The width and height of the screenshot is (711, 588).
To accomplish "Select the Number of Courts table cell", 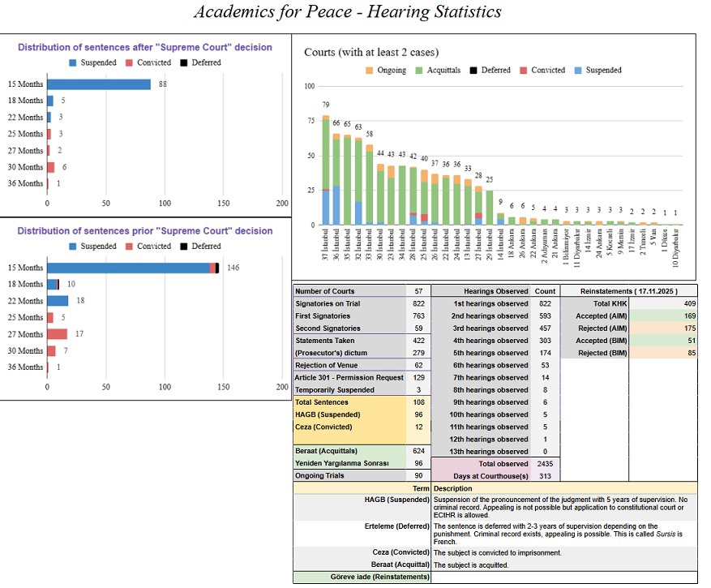I will pos(349,291).
